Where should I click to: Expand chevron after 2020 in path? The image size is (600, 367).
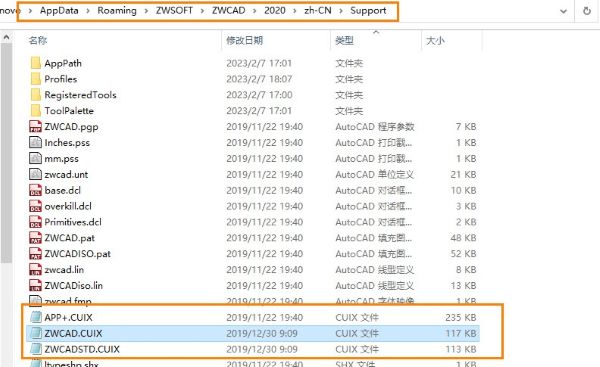pyautogui.click(x=295, y=11)
